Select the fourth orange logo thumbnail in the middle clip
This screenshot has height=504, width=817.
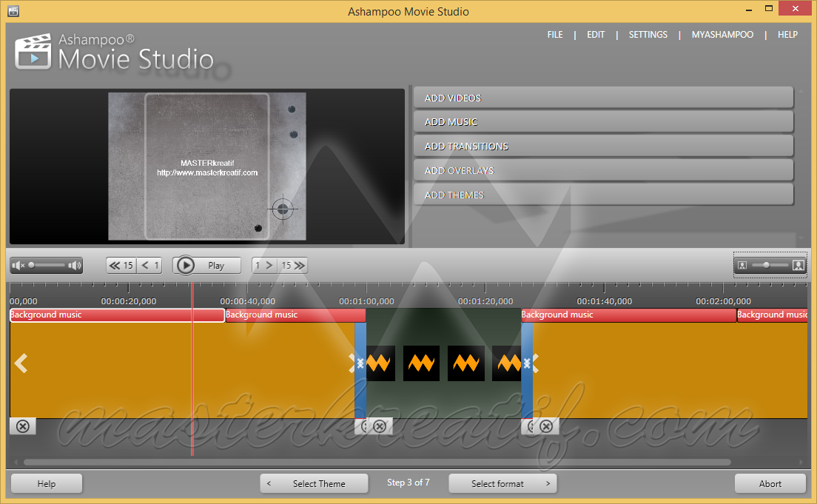point(507,363)
